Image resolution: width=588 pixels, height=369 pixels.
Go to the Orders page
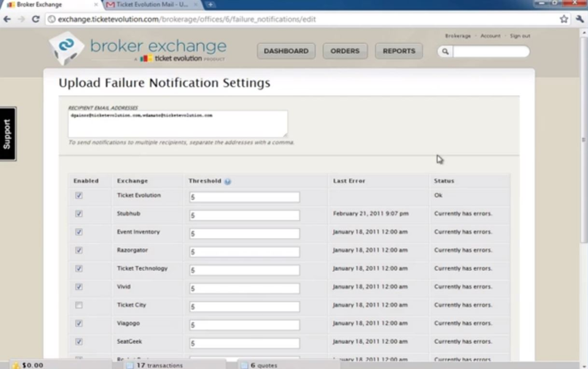(344, 51)
